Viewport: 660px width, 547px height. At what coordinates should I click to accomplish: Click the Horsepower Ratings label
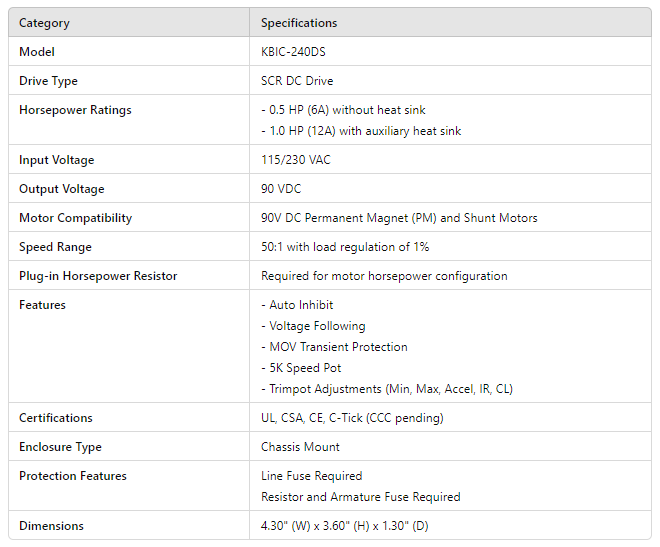pyautogui.click(x=75, y=110)
